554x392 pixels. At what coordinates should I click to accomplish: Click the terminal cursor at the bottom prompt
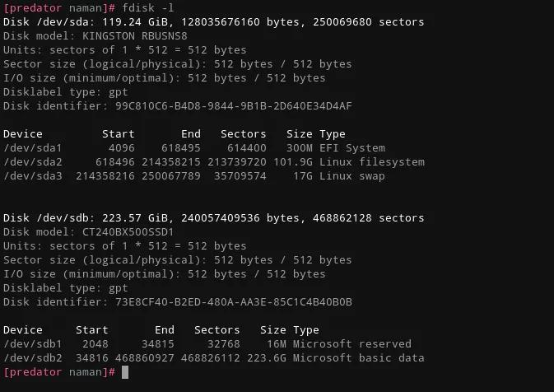point(125,372)
